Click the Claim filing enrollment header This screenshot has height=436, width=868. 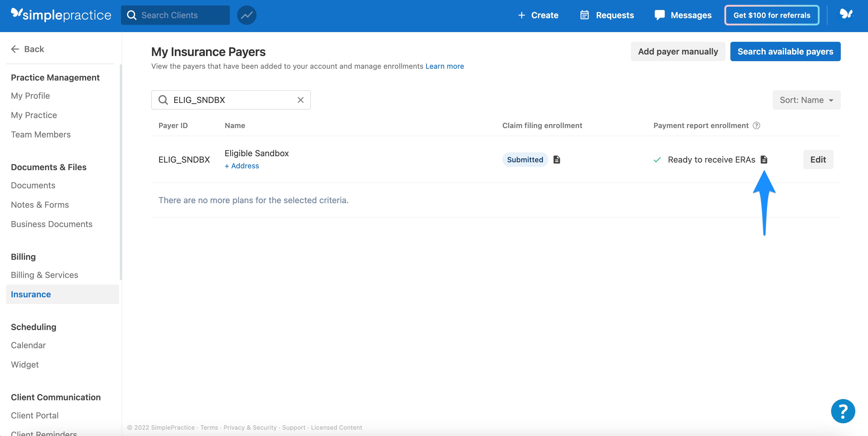542,126
